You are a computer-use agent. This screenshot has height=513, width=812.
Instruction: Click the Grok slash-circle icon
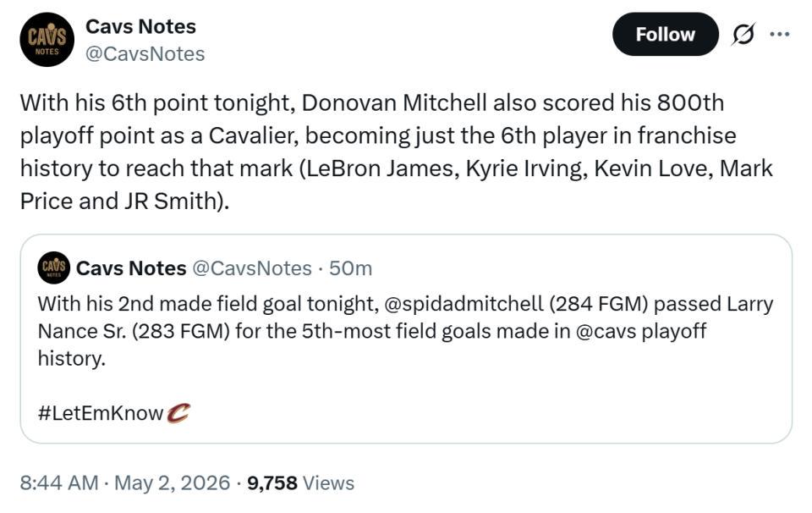(743, 35)
